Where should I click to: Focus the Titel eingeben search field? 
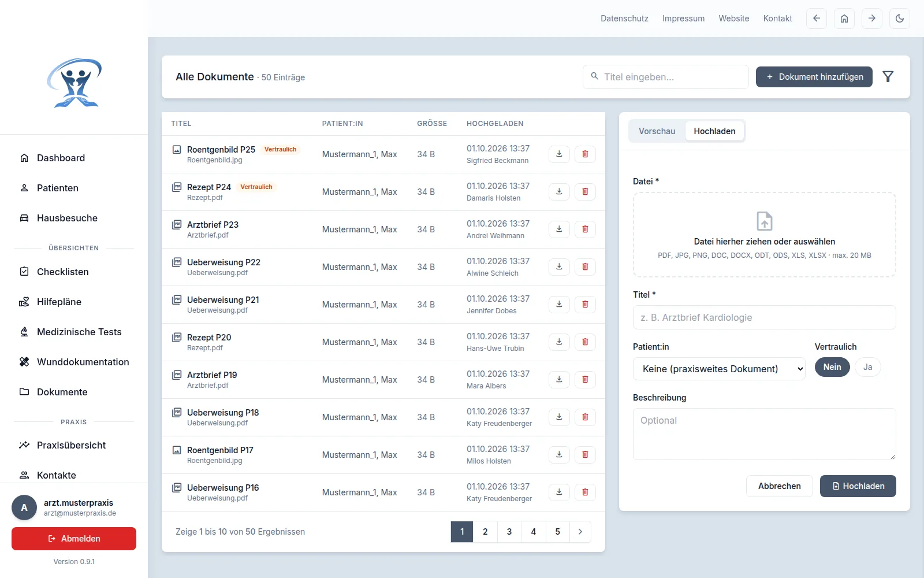click(x=666, y=77)
